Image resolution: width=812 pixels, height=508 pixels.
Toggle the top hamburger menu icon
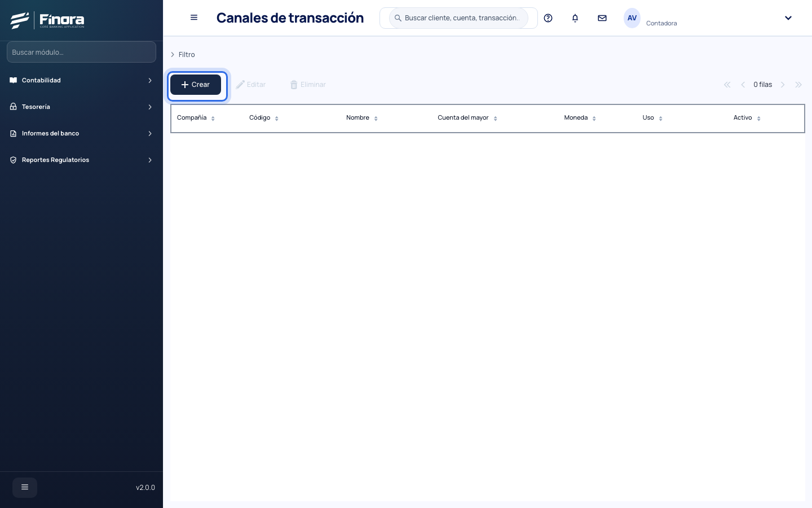[194, 17]
